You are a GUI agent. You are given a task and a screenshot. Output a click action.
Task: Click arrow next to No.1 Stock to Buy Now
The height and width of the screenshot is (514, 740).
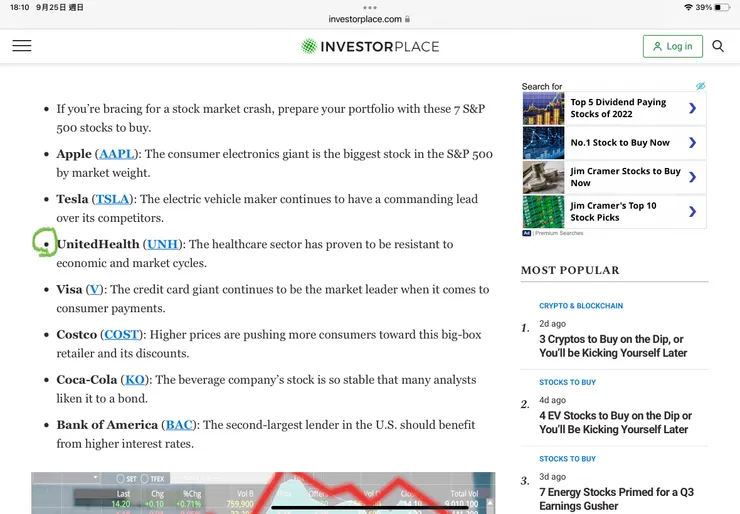point(692,143)
